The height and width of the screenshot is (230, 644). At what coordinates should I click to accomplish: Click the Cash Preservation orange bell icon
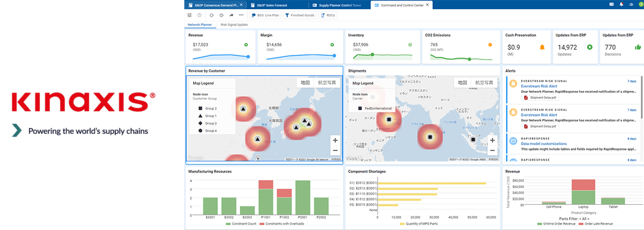coord(541,47)
